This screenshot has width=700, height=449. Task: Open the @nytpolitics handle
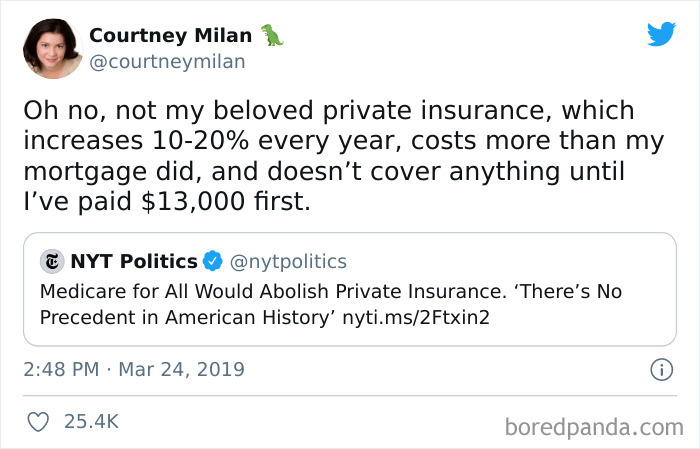coord(289,262)
